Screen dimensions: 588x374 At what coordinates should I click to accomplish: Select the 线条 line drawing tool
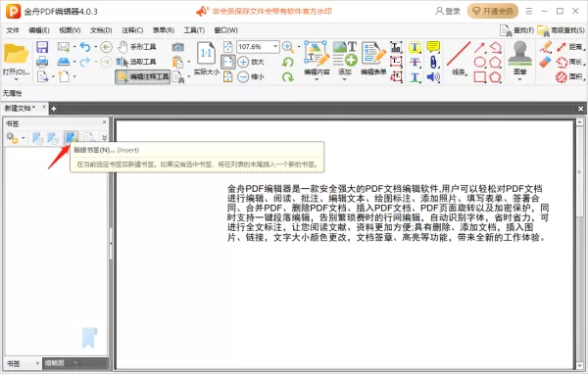pos(459,59)
